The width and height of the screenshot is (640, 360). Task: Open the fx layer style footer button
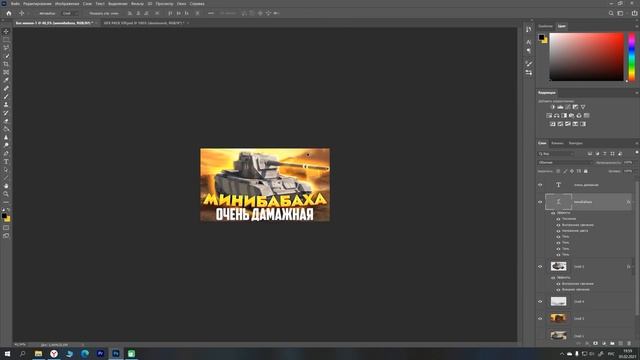coord(587,343)
